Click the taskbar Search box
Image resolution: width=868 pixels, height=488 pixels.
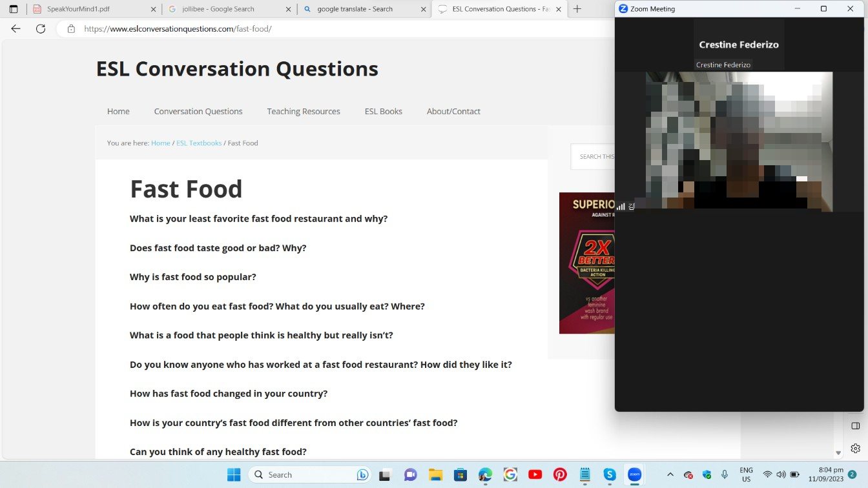[309, 474]
